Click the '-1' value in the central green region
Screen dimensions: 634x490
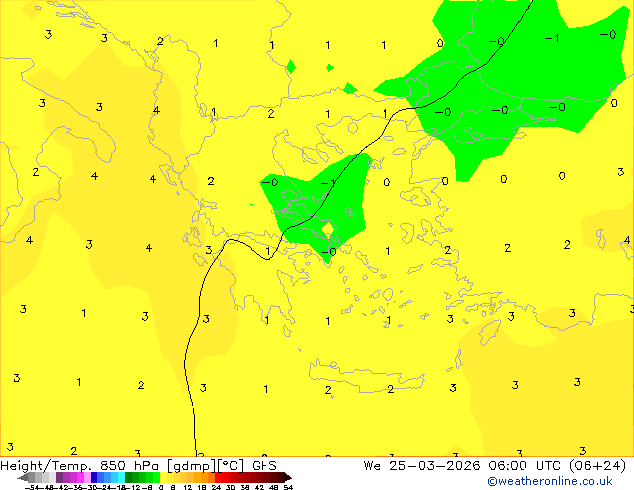pyautogui.click(x=328, y=184)
